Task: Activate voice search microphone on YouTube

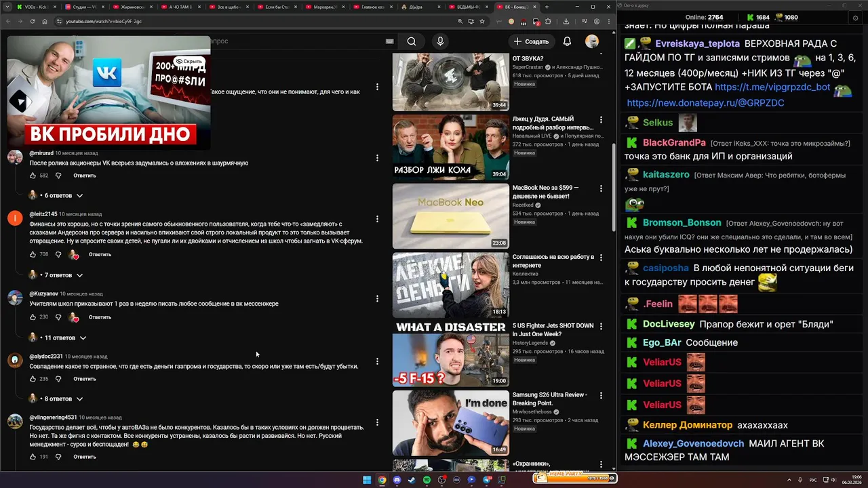Action: (440, 41)
